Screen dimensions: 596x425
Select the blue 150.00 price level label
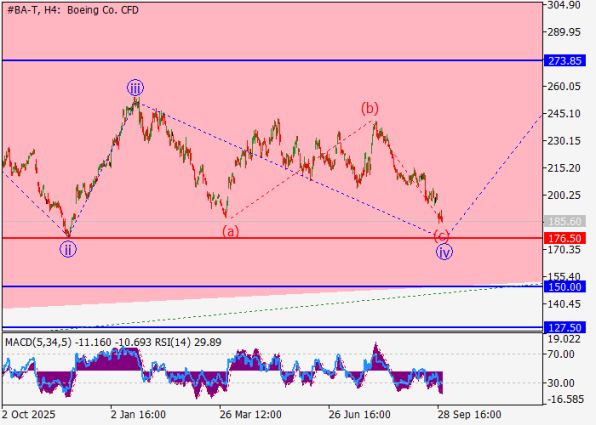pyautogui.click(x=564, y=287)
